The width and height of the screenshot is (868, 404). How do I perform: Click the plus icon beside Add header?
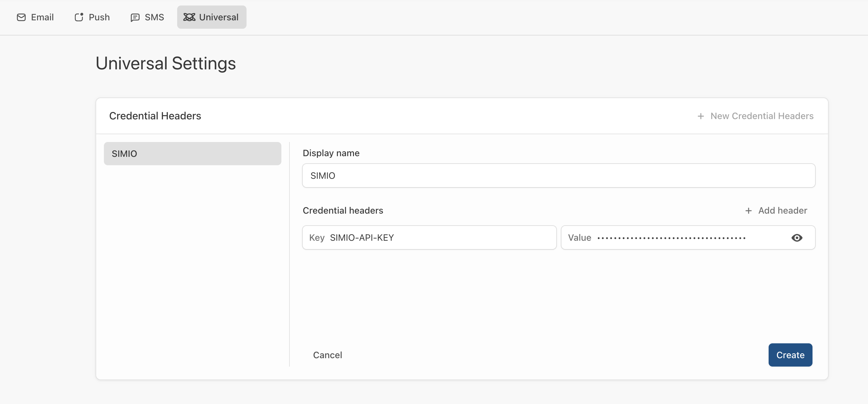pos(748,211)
